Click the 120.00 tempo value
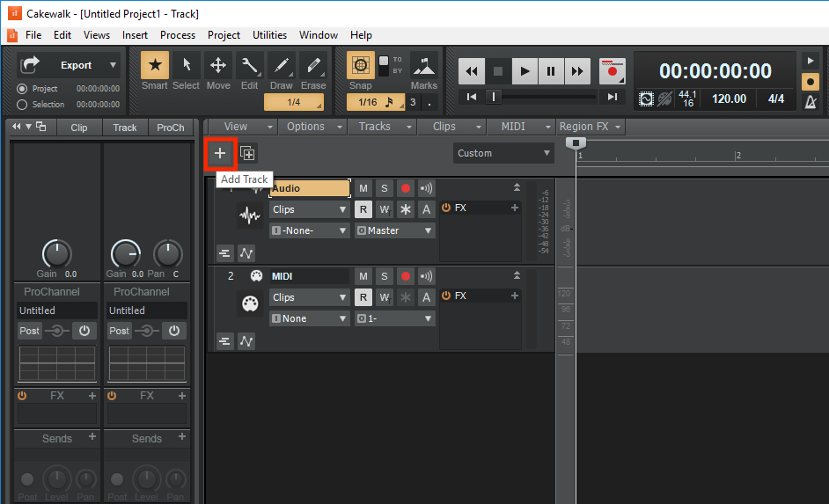The image size is (829, 504). coord(729,99)
